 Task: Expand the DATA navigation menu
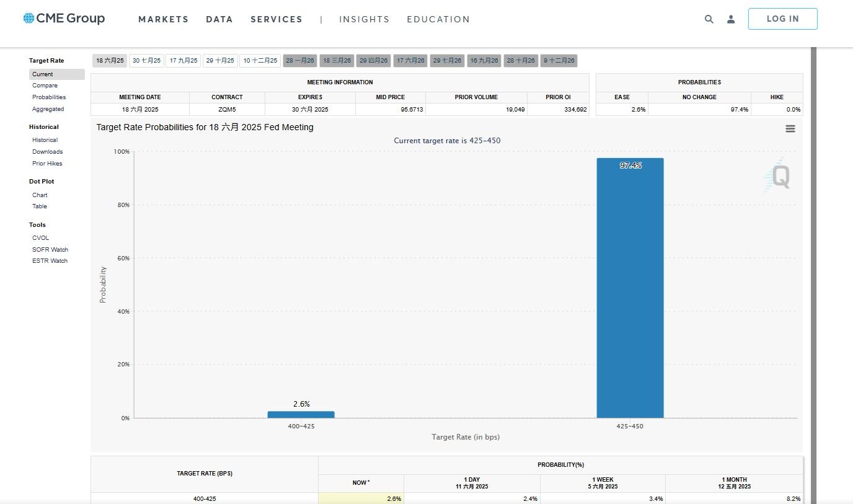click(219, 19)
